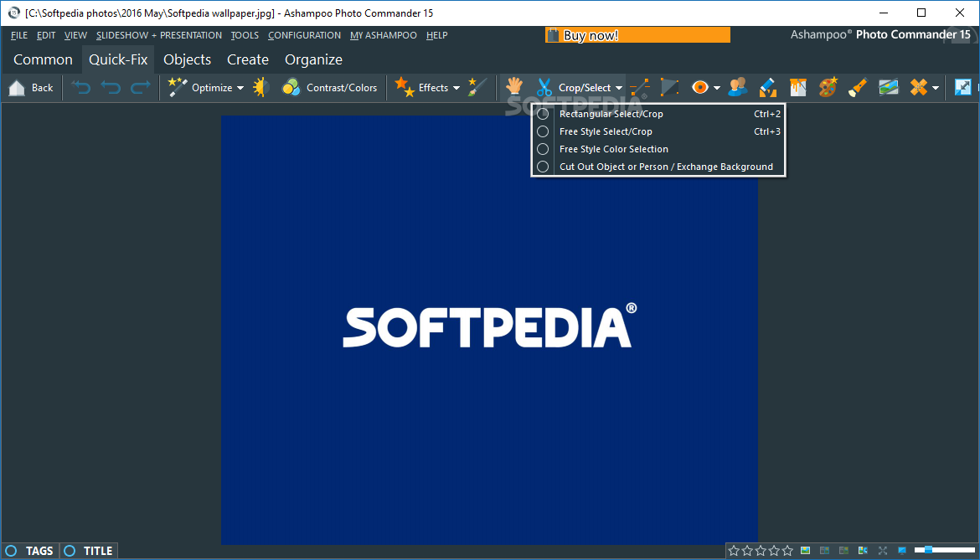Choose Rectangular Select/Crop option
This screenshot has height=560, width=980.
(x=658, y=114)
